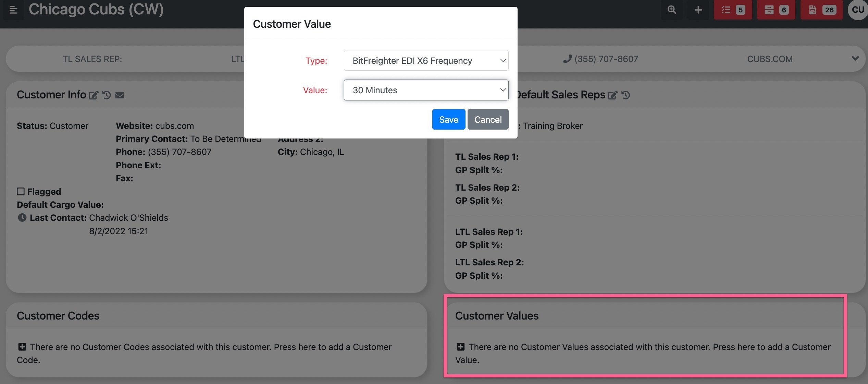Viewport: 868px width, 384px height.
Task: Click the Customer Codes section heading
Action: [x=58, y=316]
